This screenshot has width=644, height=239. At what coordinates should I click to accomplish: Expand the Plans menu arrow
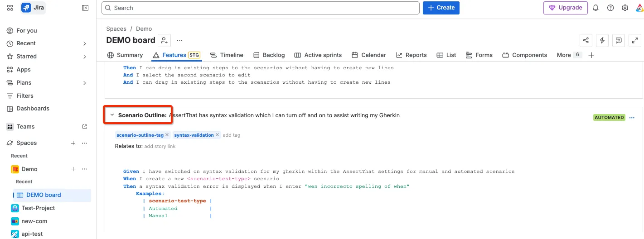(x=84, y=83)
